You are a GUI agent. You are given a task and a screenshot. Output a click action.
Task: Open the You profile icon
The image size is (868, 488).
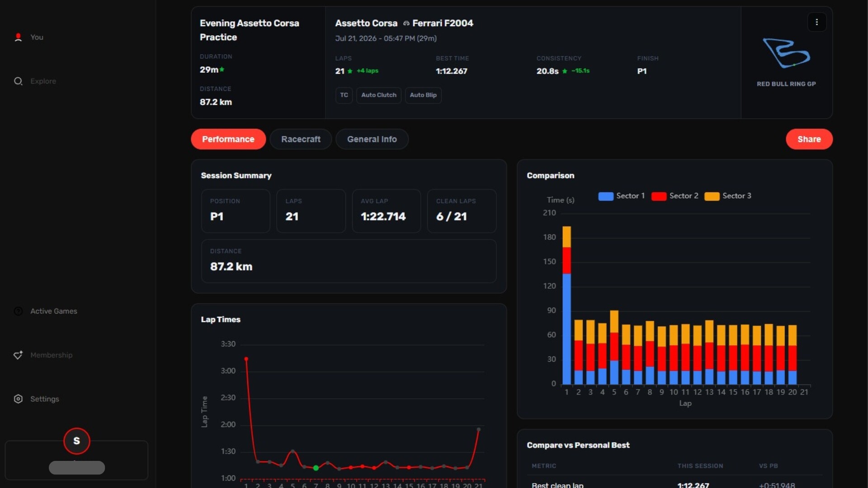pyautogui.click(x=18, y=37)
